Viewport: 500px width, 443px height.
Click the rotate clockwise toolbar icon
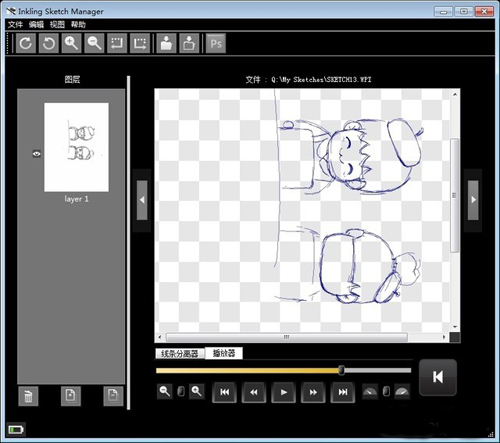click(x=26, y=43)
